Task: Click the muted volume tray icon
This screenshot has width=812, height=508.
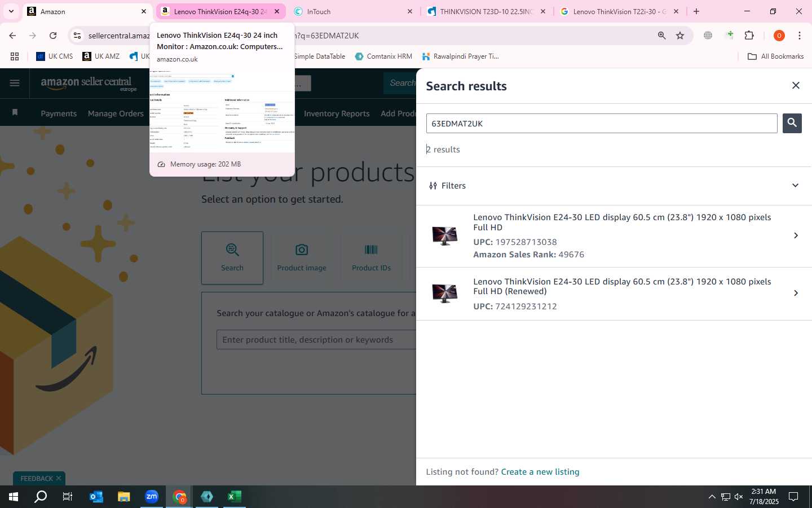Action: [x=739, y=497]
